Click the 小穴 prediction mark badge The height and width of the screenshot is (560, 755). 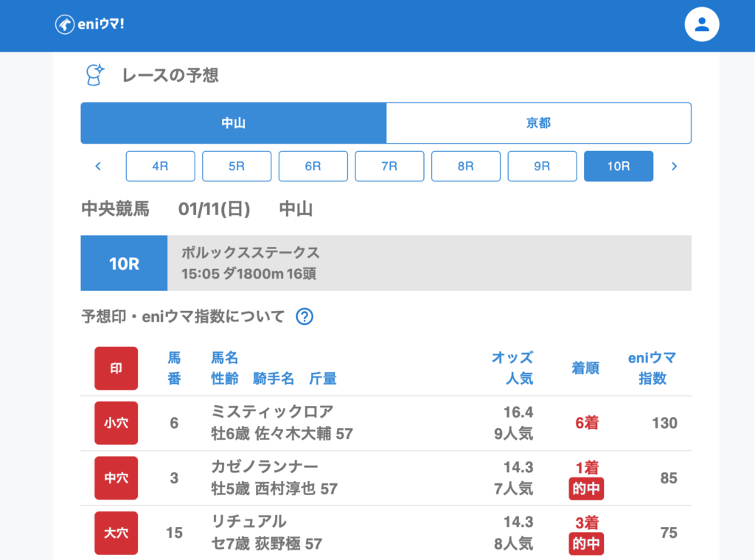[x=116, y=423]
